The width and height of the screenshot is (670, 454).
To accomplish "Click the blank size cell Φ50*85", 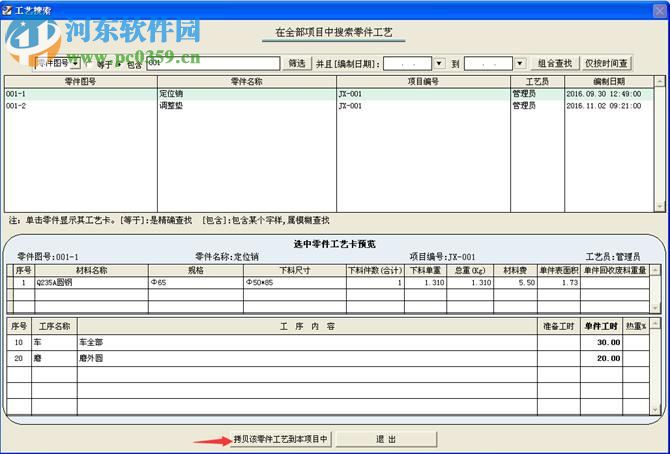I will coord(294,283).
